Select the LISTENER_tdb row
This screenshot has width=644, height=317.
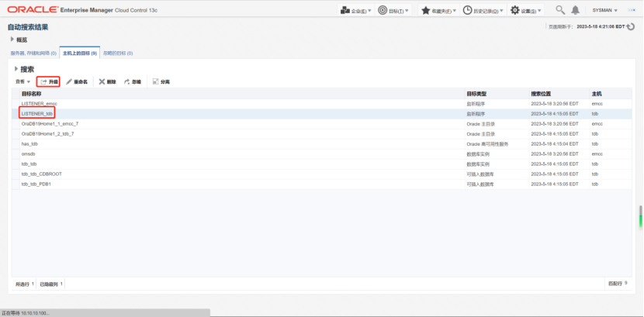pyautogui.click(x=321, y=114)
